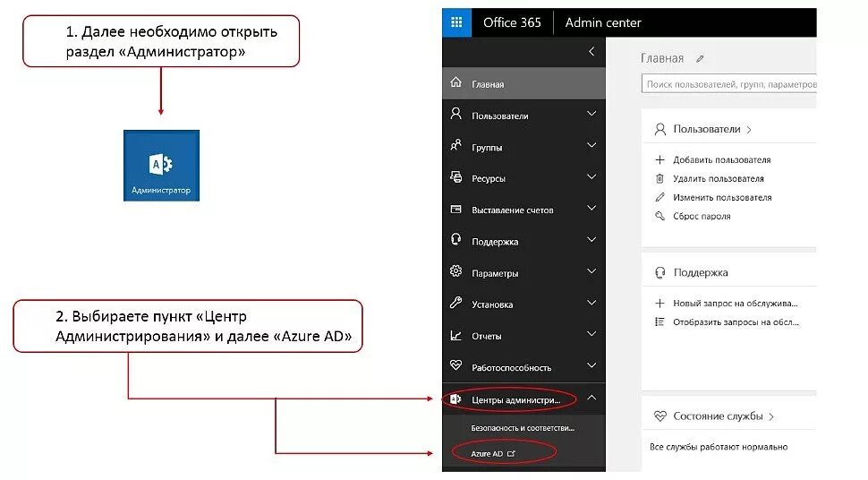Expand the Работоспособность menu chevron
This screenshot has width=868, height=480.
pos(591,365)
